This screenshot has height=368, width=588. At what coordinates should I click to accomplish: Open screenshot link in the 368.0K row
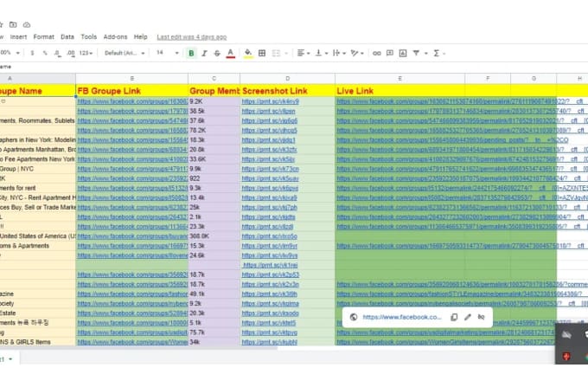[269, 236]
